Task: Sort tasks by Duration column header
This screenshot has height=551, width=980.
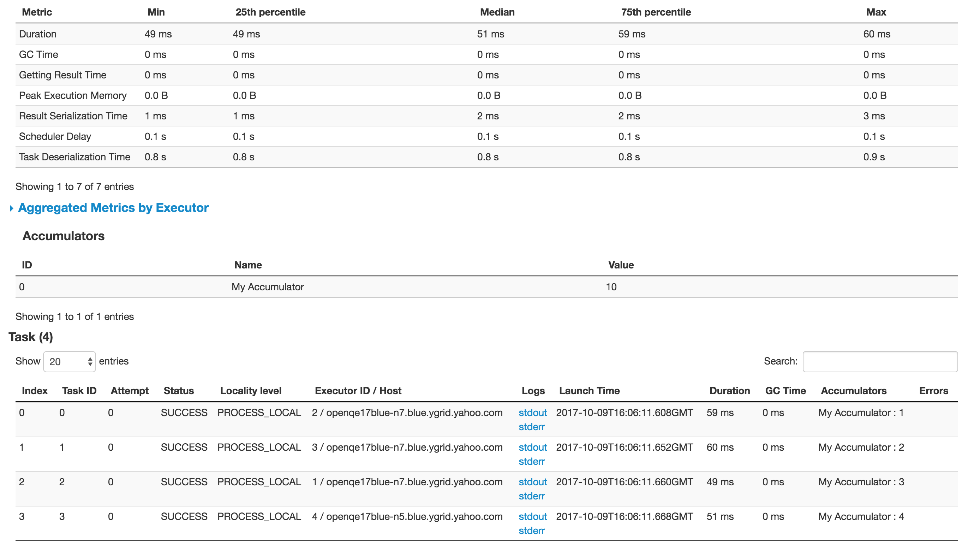Action: point(729,391)
